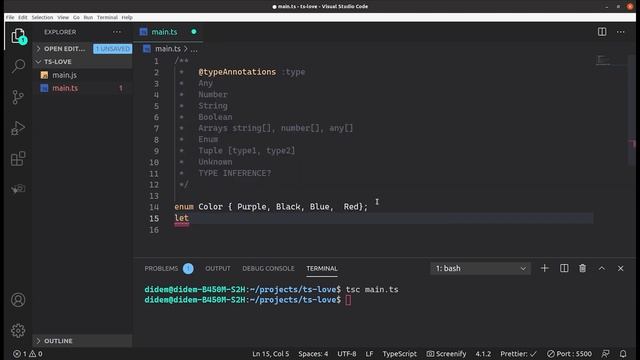Open Run and Debug view

click(18, 128)
